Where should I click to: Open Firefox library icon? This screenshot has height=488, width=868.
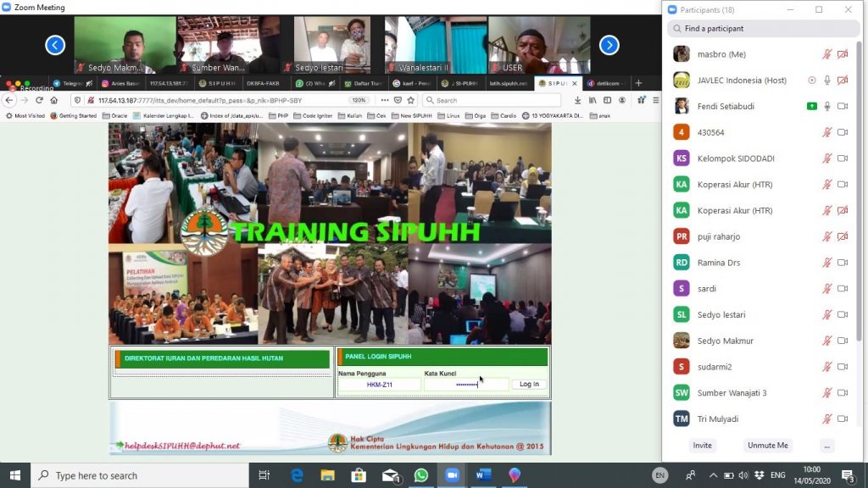click(x=593, y=100)
